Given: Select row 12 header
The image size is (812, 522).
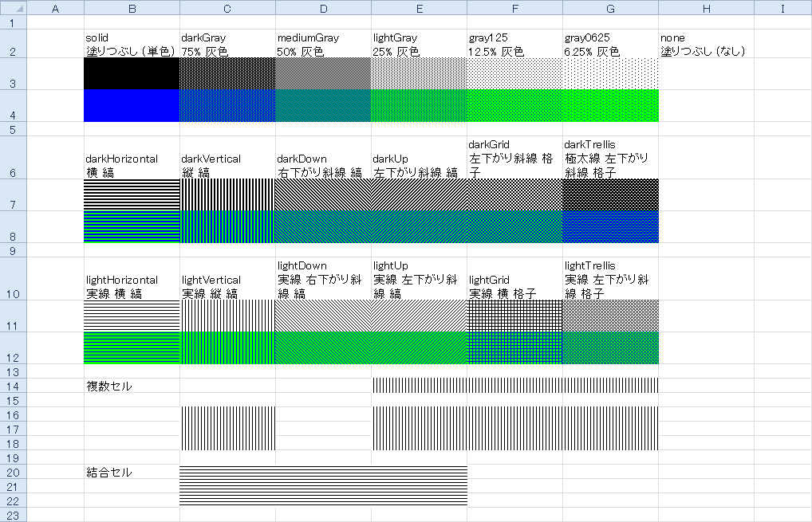Looking at the screenshot, I should click(14, 347).
